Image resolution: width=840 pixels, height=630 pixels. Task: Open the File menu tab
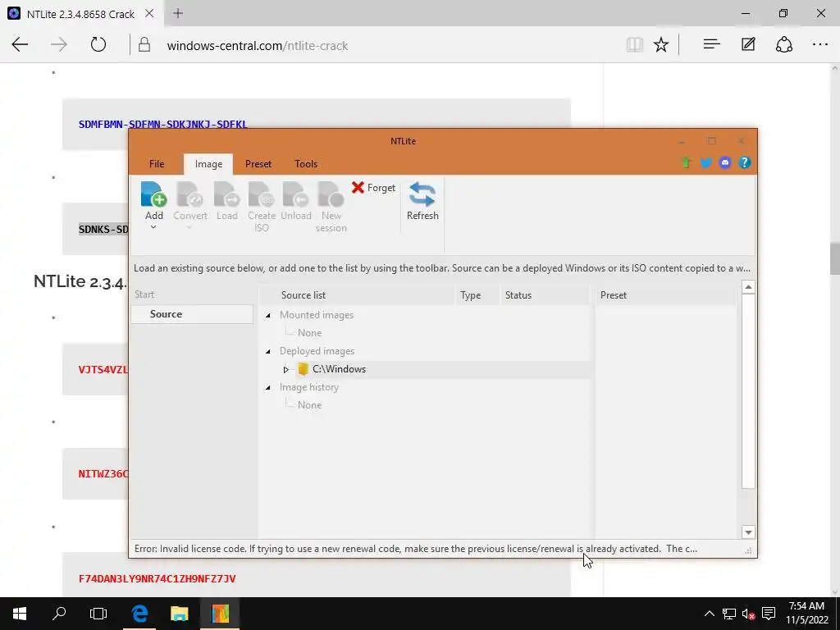(x=157, y=164)
